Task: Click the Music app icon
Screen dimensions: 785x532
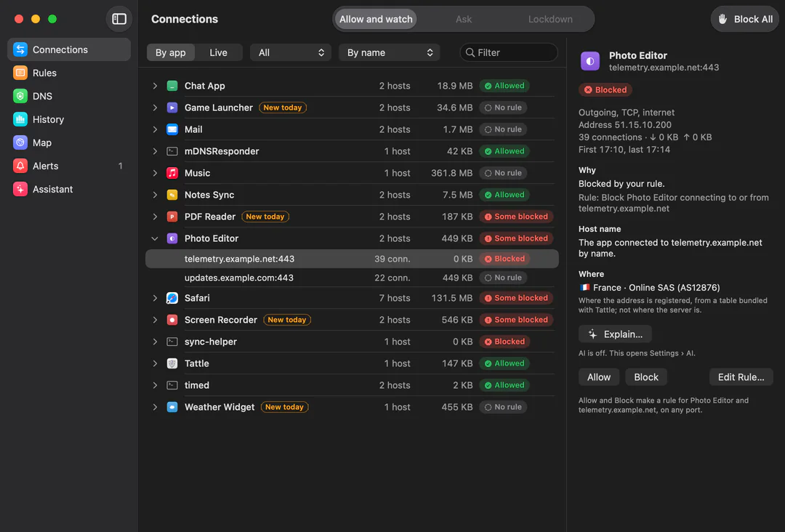Action: [172, 173]
